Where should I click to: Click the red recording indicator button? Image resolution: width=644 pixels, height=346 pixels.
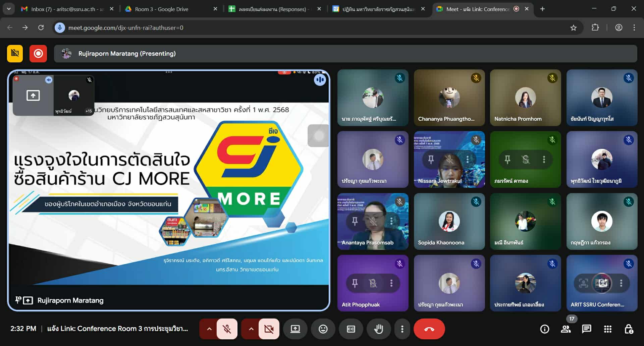[x=38, y=54]
